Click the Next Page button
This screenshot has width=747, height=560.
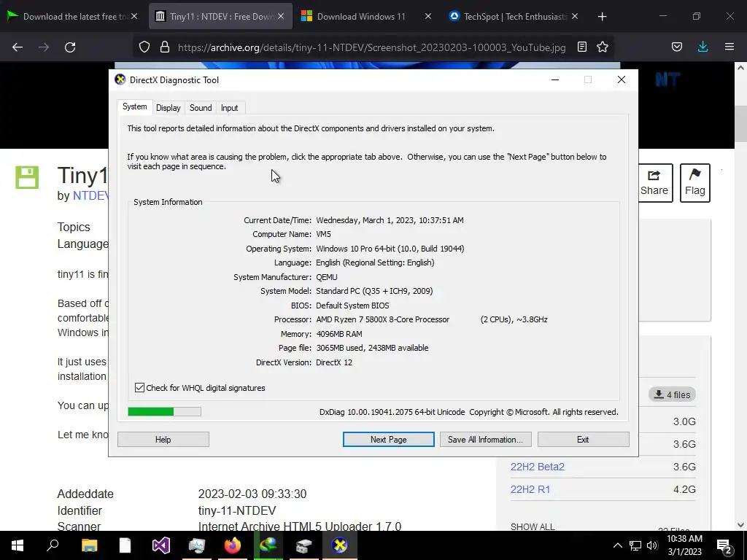tap(388, 440)
